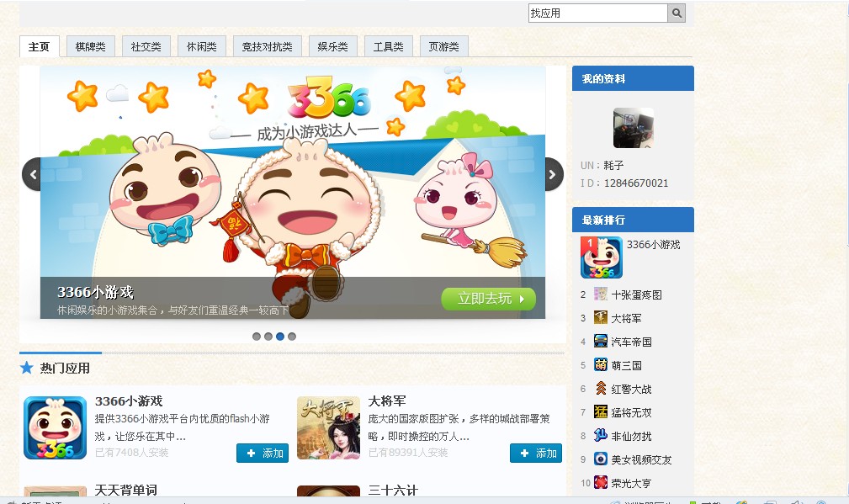This screenshot has width=849, height=504.
Task: Click the profile avatar photo
Action: coord(634,128)
